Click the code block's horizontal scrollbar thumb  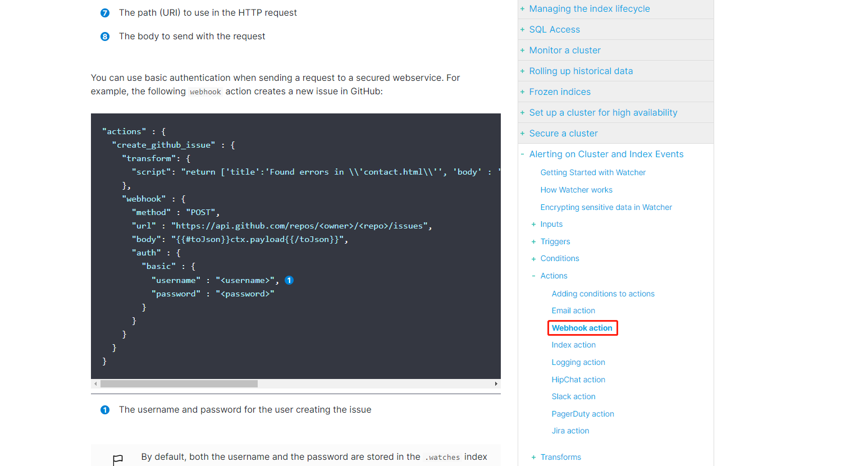179,384
